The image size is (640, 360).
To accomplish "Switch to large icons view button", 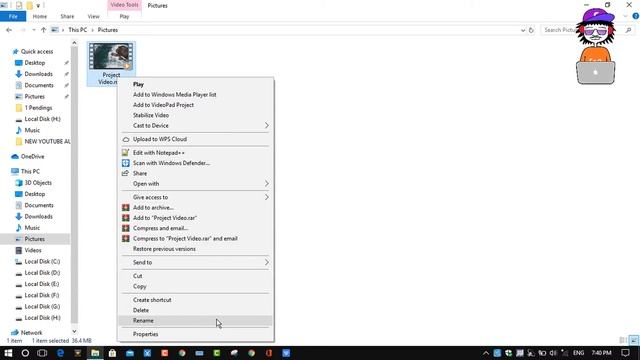I will click(x=633, y=340).
